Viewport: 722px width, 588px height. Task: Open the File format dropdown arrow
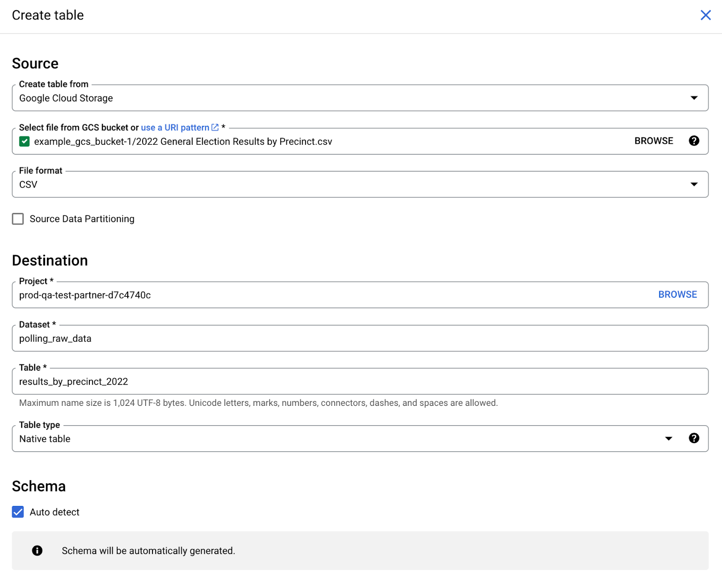694,184
